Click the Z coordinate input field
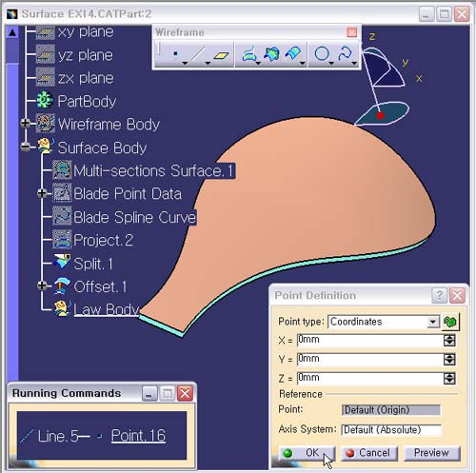The width and height of the screenshot is (476, 473). point(369,378)
